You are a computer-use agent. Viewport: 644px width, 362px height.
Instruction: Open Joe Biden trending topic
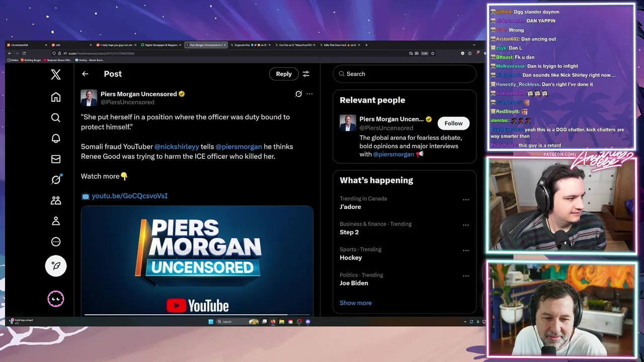[x=354, y=283]
